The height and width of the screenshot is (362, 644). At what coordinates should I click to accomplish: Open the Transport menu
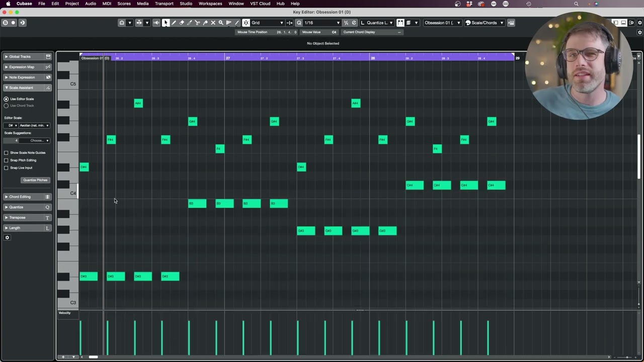click(x=164, y=4)
